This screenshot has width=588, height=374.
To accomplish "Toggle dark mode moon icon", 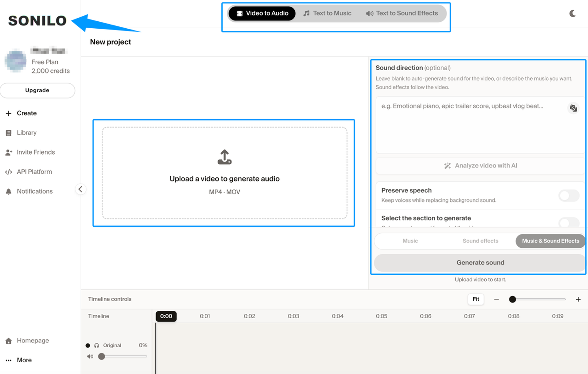I will coord(573,14).
